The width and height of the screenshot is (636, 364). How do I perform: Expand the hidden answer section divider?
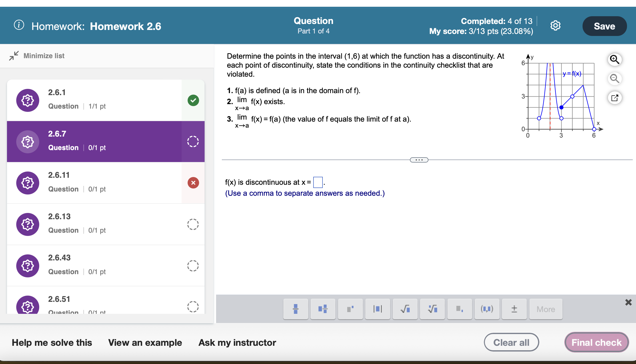pos(419,160)
